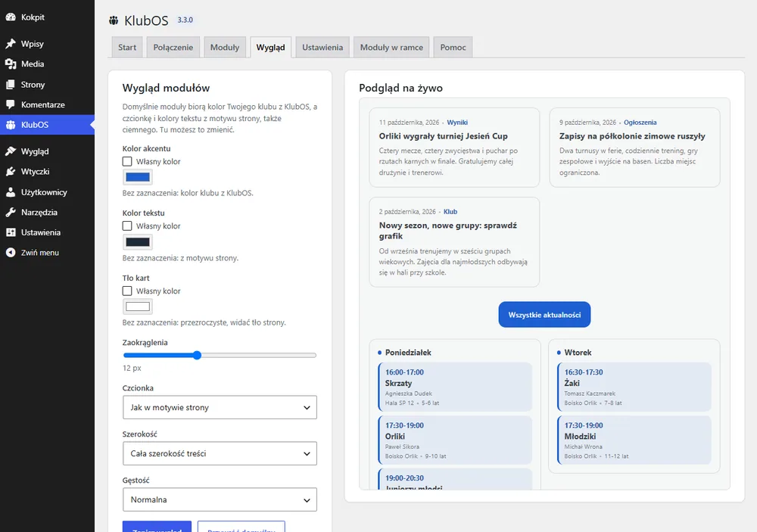Switch to the Start tab
Viewport: 757px width, 532px height.
point(127,48)
